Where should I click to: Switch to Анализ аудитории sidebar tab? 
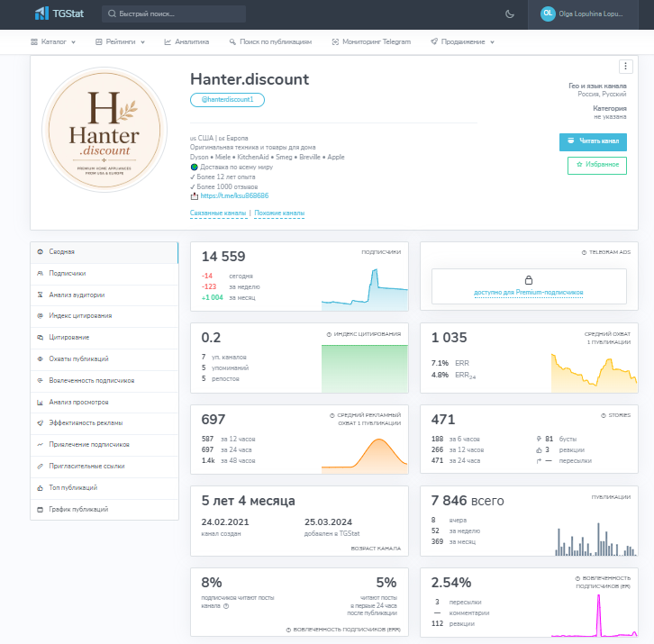(x=104, y=295)
